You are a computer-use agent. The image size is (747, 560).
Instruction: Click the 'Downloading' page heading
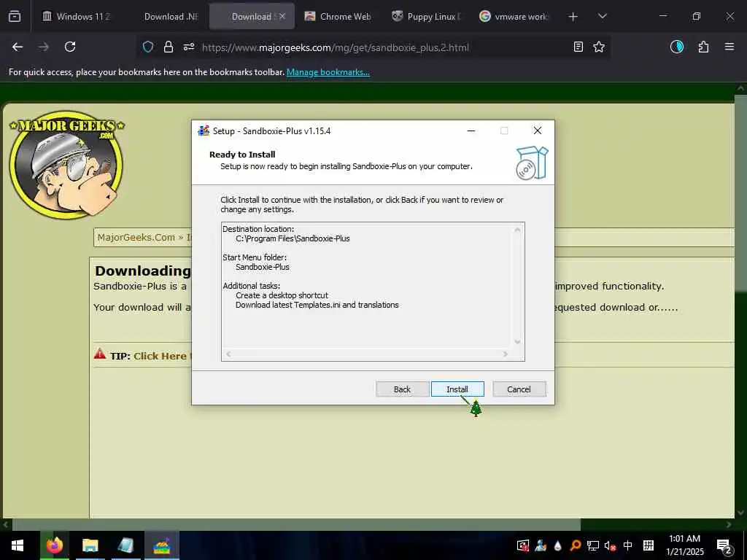point(142,271)
